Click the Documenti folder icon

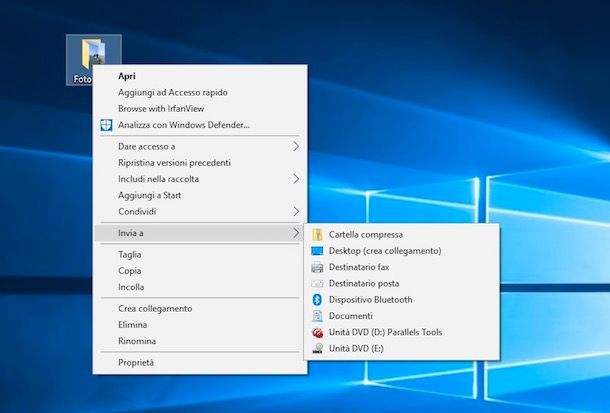click(317, 316)
